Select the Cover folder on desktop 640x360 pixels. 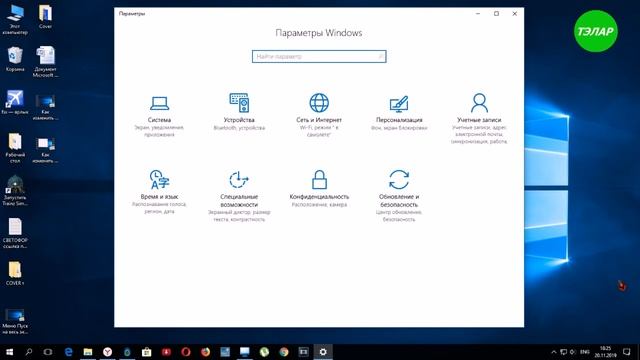[x=45, y=16]
